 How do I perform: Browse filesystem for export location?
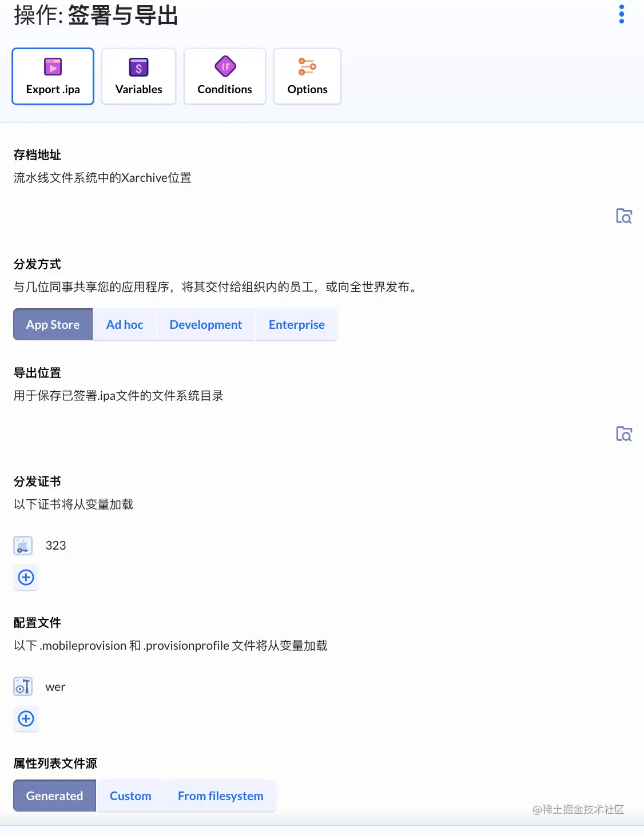(623, 434)
